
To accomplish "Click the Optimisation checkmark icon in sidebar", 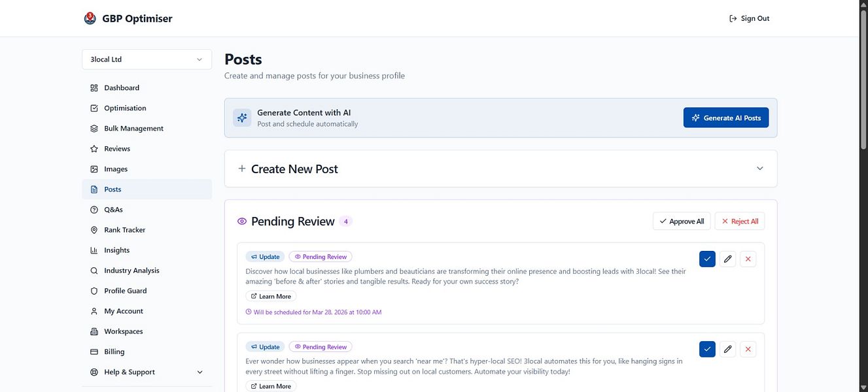I will (x=94, y=108).
